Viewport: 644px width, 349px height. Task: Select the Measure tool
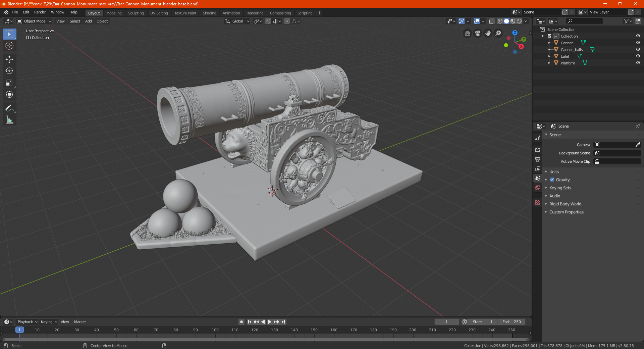pos(9,120)
